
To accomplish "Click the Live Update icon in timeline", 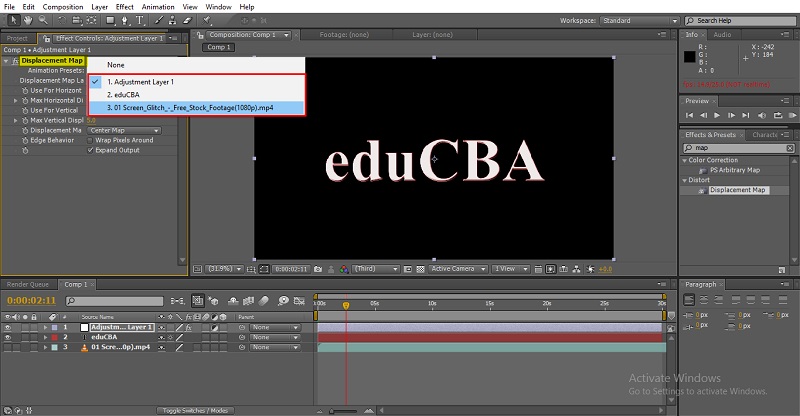I will 197,301.
